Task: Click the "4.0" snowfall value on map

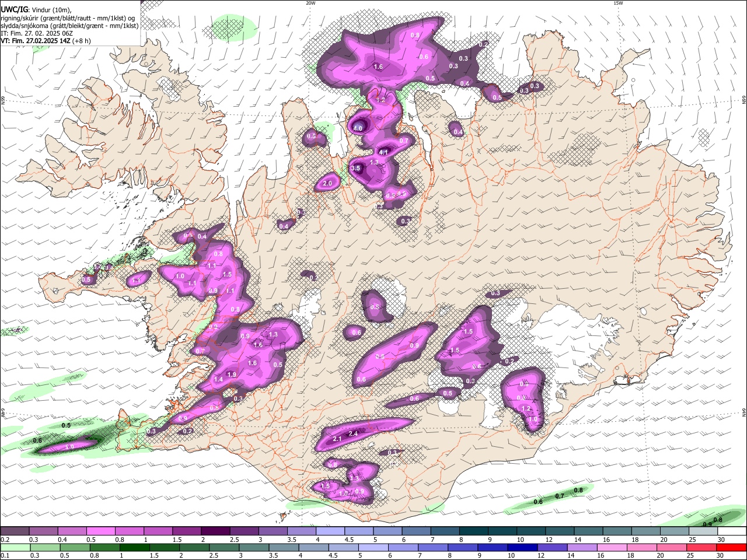Action: (x=358, y=128)
